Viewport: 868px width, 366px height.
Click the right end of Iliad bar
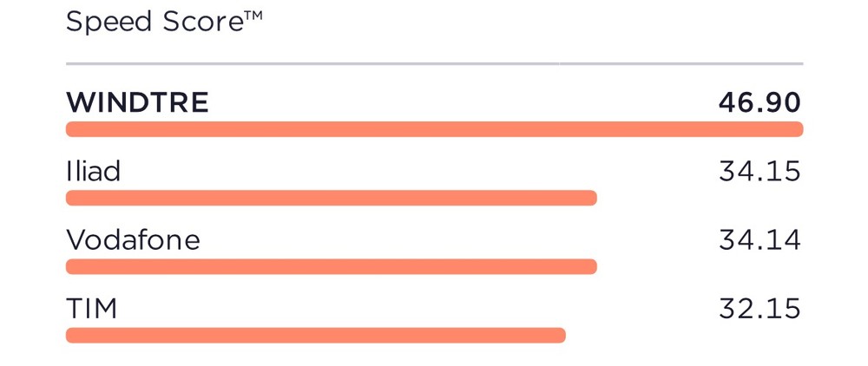[590, 198]
